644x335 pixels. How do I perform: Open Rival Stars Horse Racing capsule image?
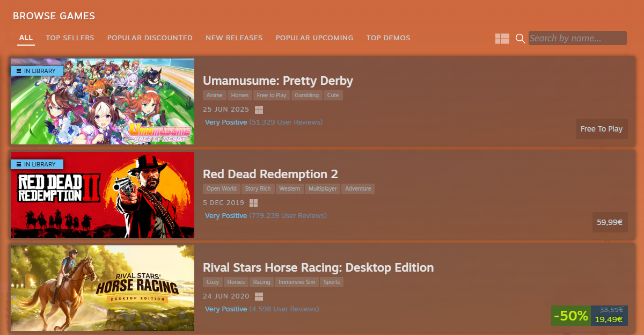[x=103, y=288]
